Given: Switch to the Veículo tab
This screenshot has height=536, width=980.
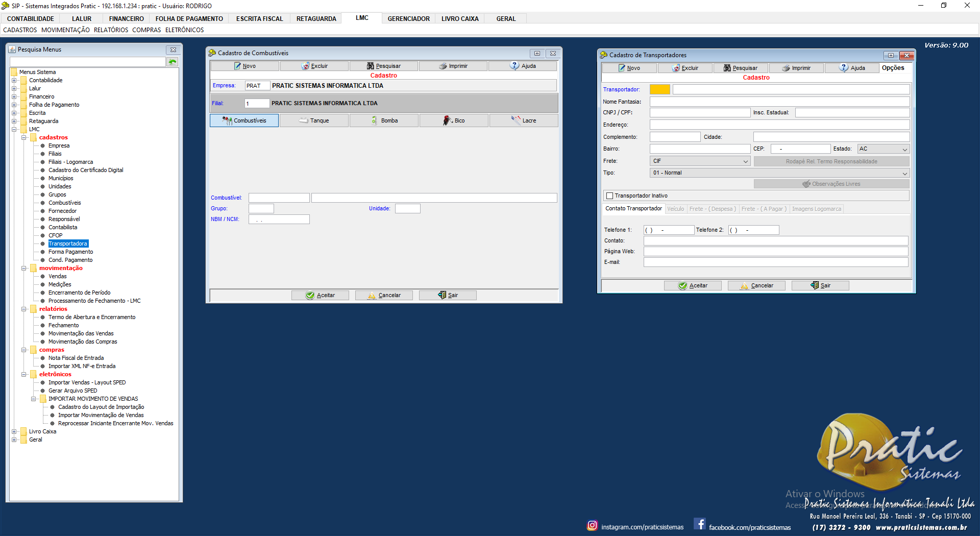Looking at the screenshot, I should coord(675,209).
